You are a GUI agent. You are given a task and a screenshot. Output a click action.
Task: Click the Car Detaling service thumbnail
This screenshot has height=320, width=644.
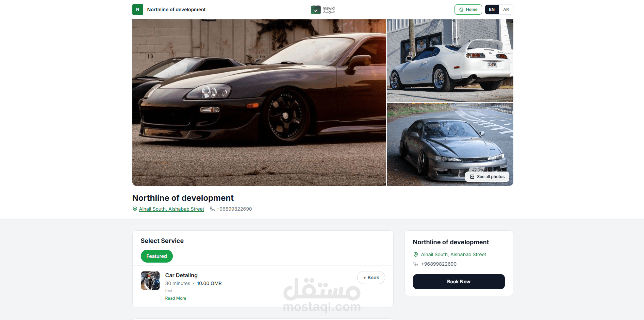tap(150, 281)
